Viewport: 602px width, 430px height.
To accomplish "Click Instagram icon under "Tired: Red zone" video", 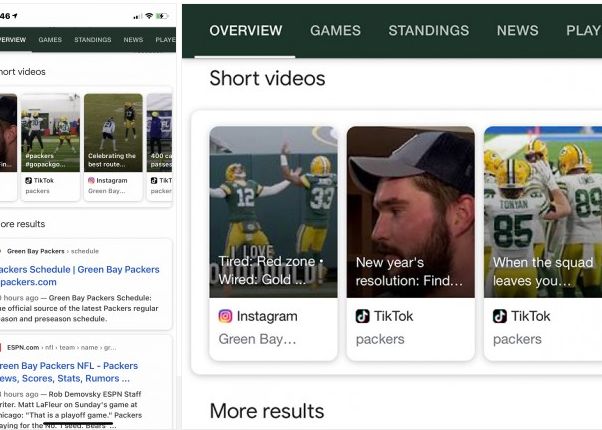I will (226, 316).
